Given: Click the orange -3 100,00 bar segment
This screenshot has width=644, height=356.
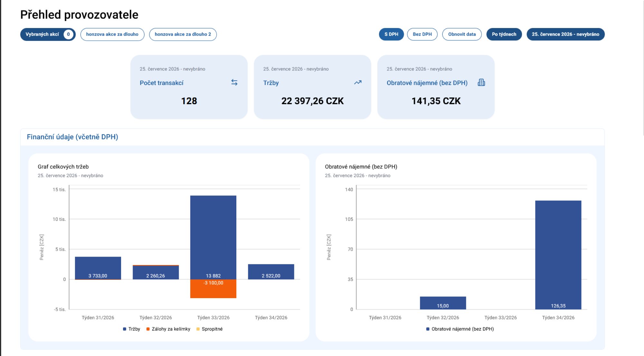Looking at the screenshot, I should (x=213, y=289).
